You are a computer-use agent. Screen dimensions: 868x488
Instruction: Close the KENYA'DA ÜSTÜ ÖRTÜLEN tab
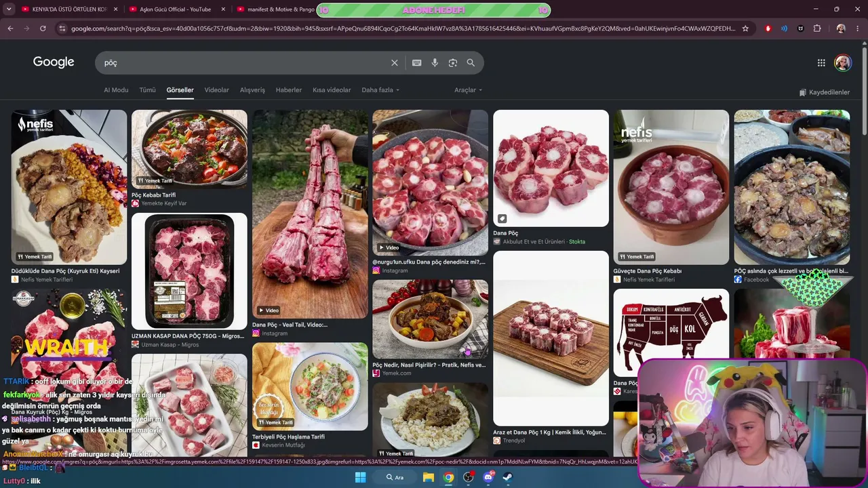click(115, 9)
